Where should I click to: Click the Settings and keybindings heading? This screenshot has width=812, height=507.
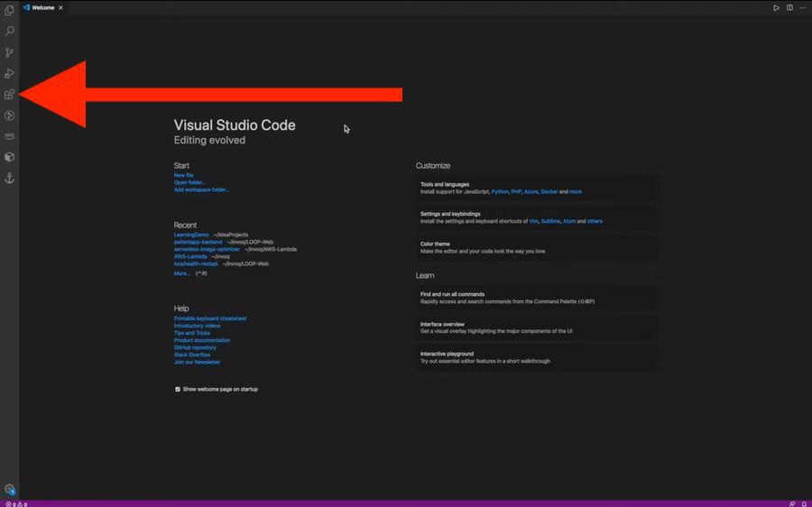click(450, 214)
